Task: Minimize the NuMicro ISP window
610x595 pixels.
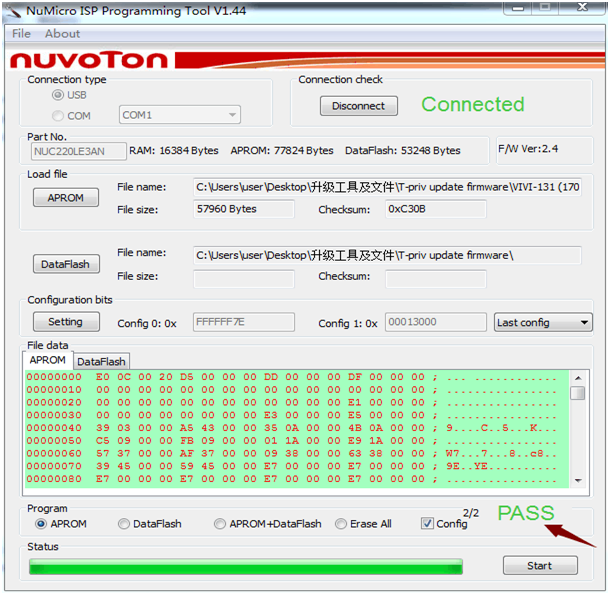Action: [x=518, y=8]
